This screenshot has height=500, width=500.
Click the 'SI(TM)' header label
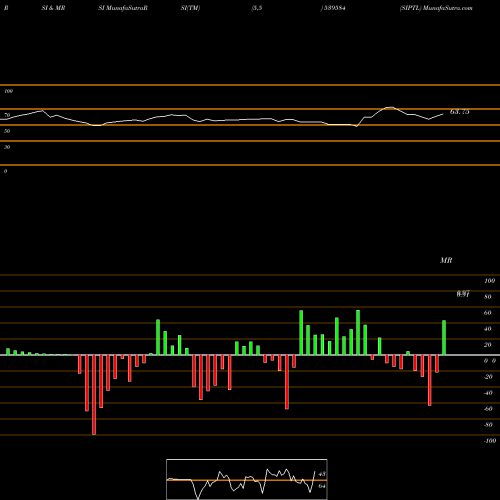coord(190,8)
